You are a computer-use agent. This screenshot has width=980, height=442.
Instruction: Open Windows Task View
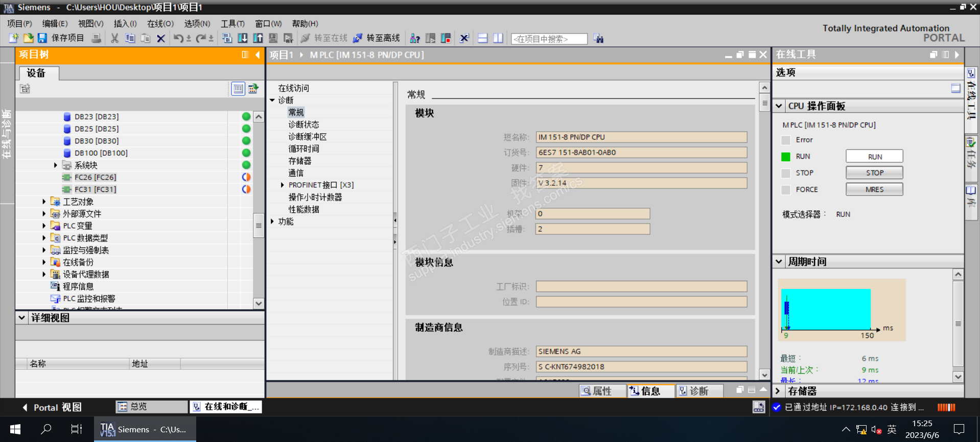point(77,429)
